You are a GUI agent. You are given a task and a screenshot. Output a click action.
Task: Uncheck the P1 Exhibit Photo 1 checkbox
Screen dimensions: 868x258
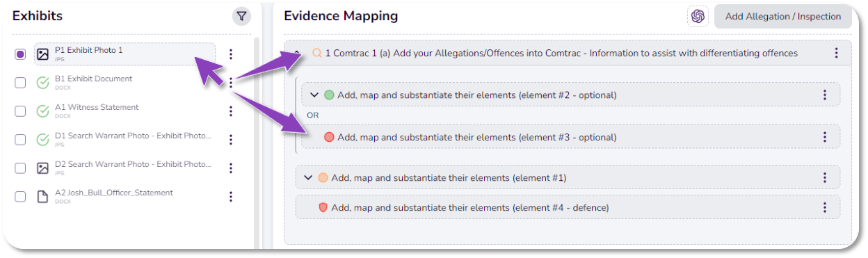[x=20, y=54]
